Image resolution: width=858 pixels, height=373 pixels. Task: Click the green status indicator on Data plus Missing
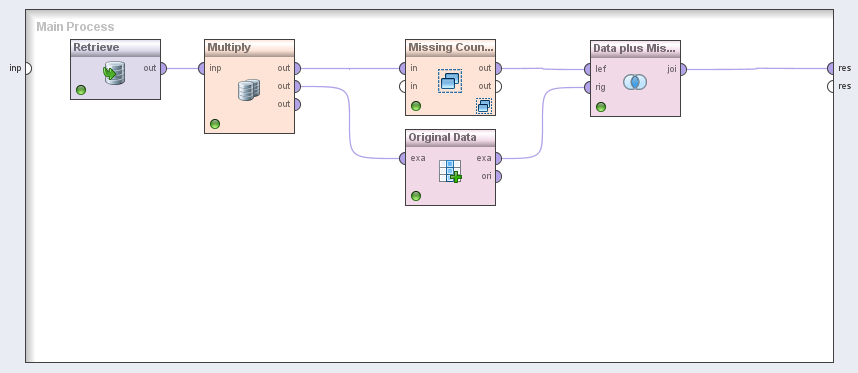(x=601, y=107)
